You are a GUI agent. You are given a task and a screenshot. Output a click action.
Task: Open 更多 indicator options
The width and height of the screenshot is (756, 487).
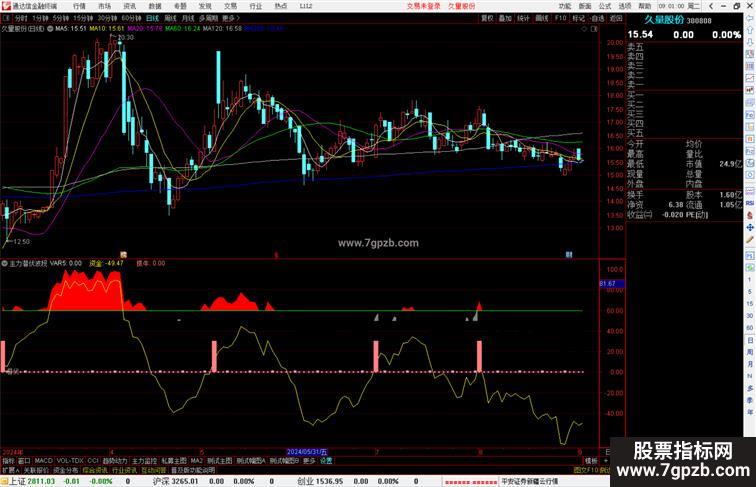click(309, 461)
